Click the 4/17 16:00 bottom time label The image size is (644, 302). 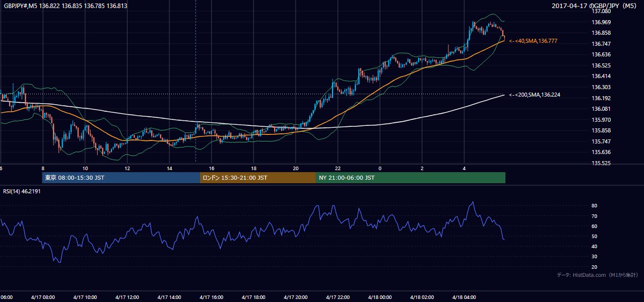(x=211, y=297)
